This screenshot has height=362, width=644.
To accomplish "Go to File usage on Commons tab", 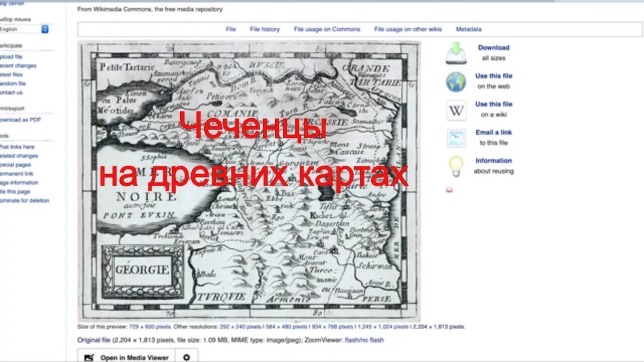I will (327, 29).
